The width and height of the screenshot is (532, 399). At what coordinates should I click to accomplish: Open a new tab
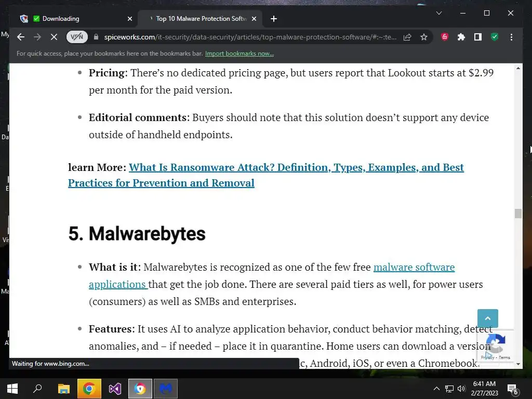[274, 19]
